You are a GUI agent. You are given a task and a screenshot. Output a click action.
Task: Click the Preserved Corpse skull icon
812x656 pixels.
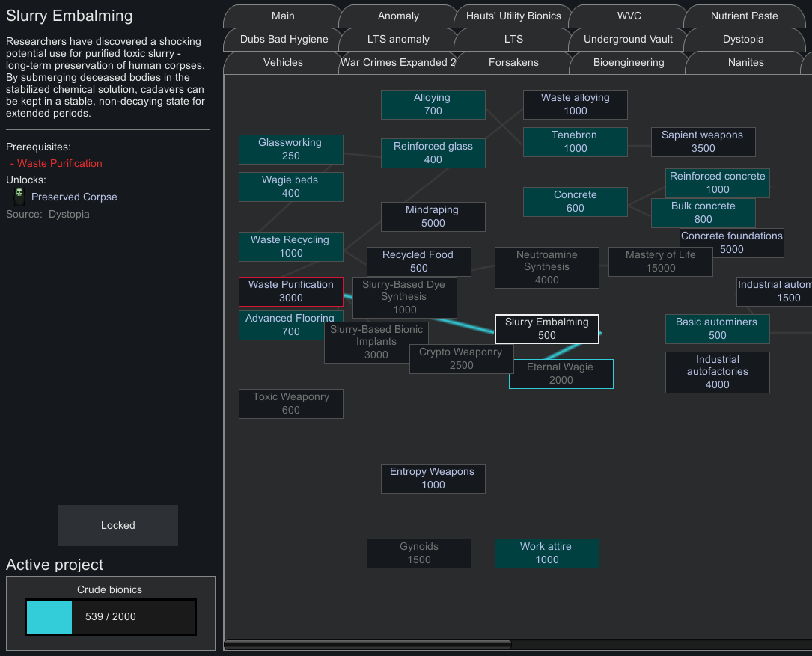19,196
